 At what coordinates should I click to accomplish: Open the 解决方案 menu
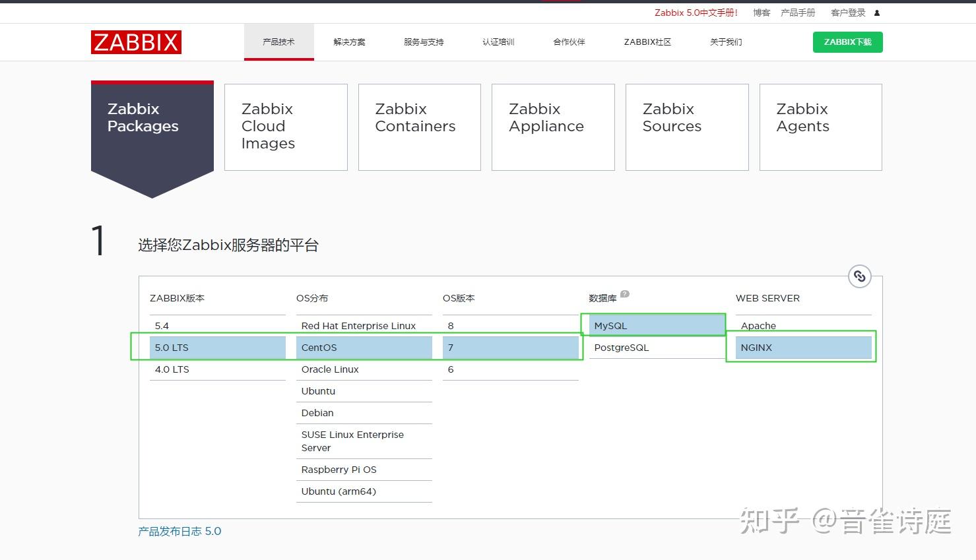349,42
